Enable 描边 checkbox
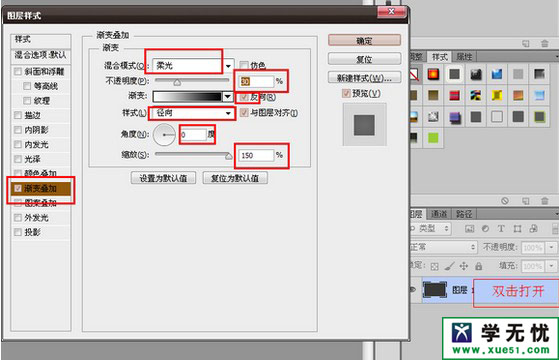 point(18,115)
